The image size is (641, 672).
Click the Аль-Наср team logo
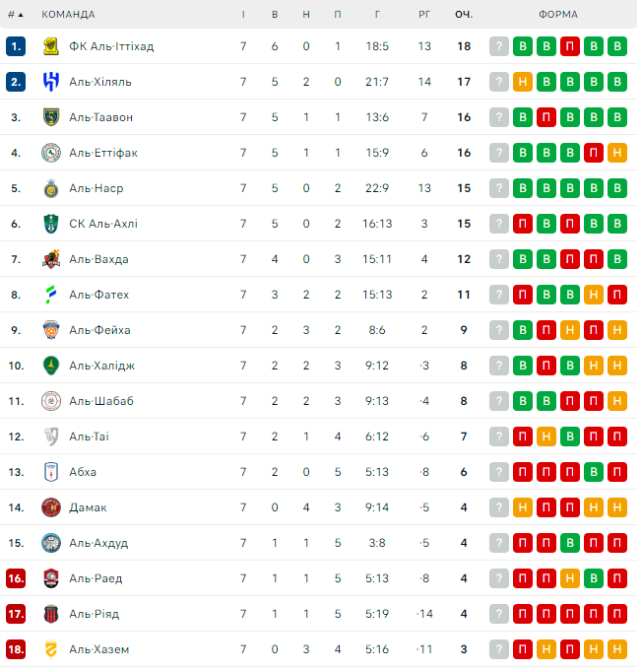51,188
